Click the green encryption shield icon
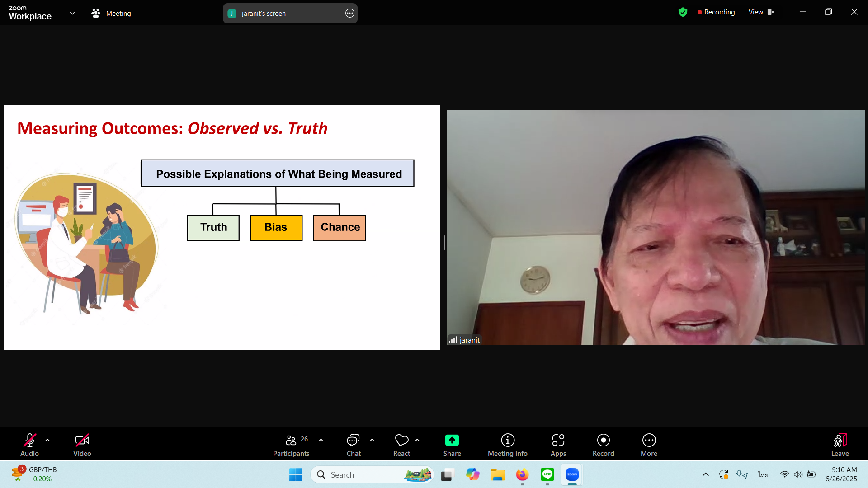Image resolution: width=868 pixels, height=488 pixels. pyautogui.click(x=683, y=12)
